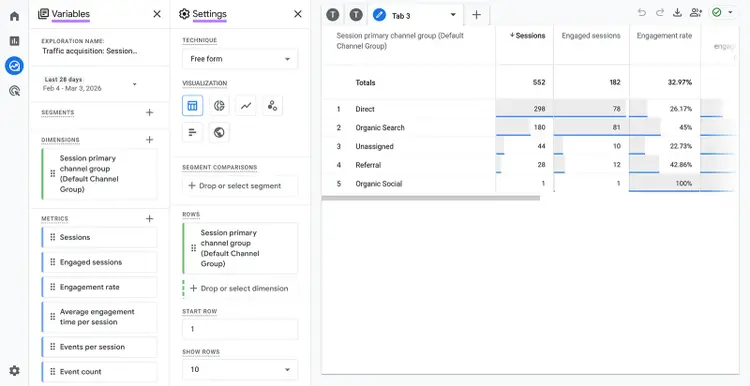The width and height of the screenshot is (750, 386).
Task: Undo the last change
Action: pos(642,13)
